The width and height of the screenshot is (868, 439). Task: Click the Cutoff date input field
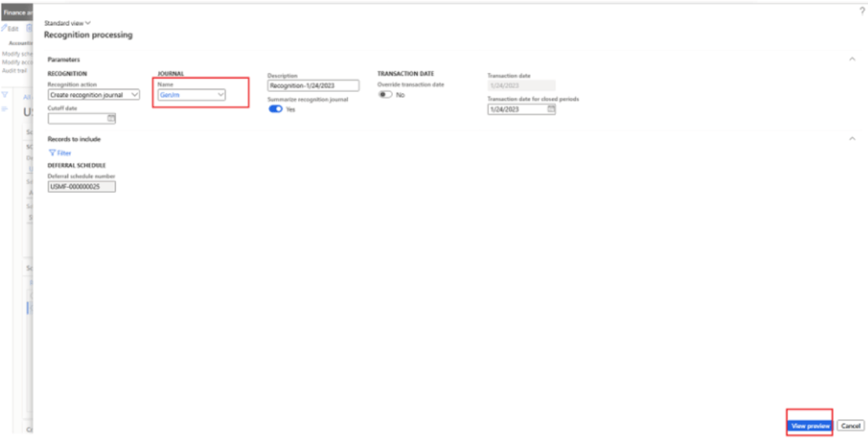coord(76,119)
